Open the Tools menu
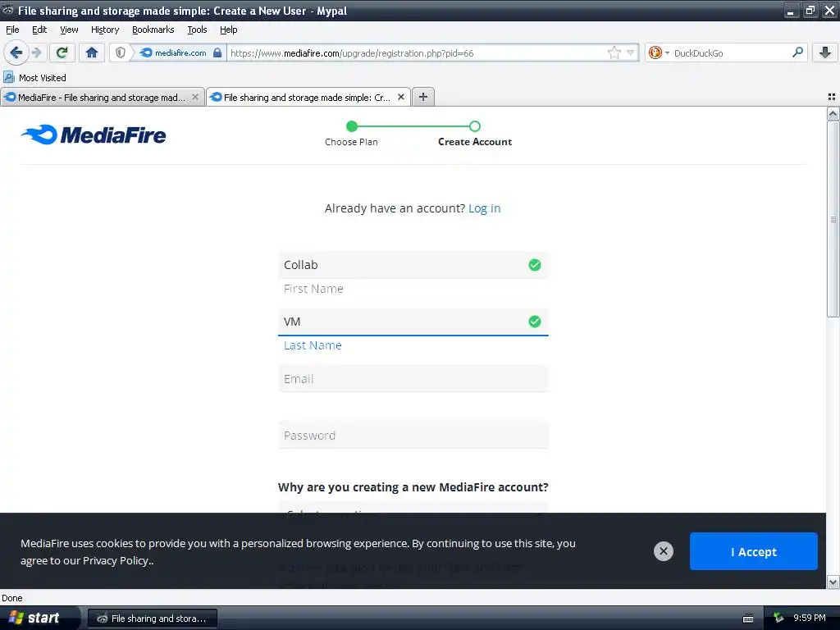This screenshot has width=840, height=630. point(197,30)
